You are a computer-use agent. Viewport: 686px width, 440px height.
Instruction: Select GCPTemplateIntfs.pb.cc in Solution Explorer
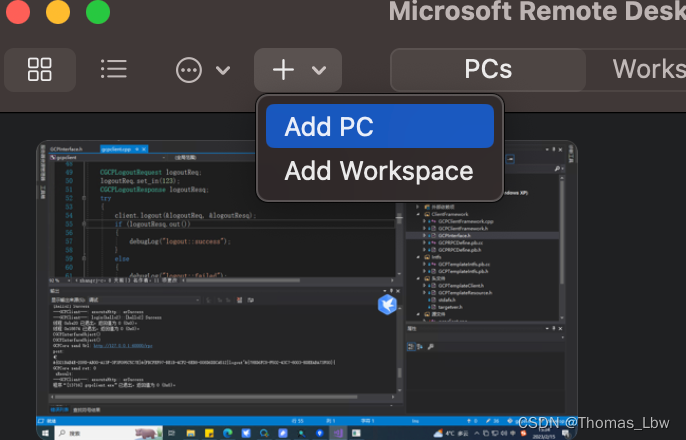click(x=464, y=264)
